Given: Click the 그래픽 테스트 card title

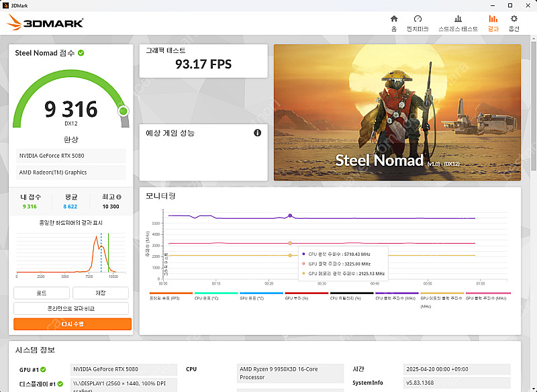Looking at the screenshot, I should (x=166, y=50).
